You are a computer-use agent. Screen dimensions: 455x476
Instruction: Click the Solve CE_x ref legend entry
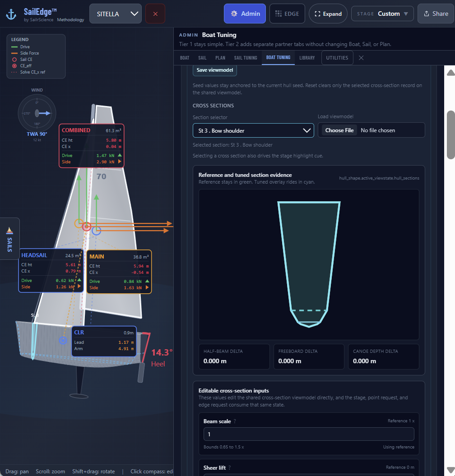28,72
